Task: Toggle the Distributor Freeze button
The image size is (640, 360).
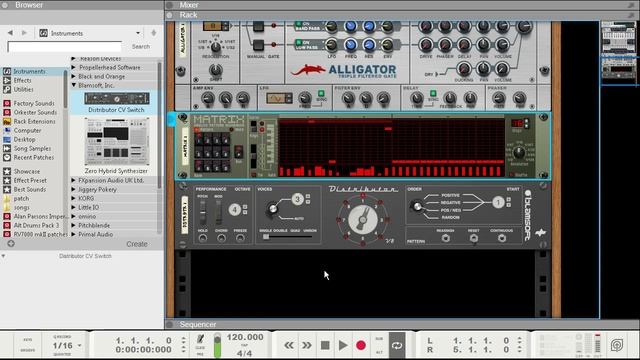Action: tap(240, 238)
